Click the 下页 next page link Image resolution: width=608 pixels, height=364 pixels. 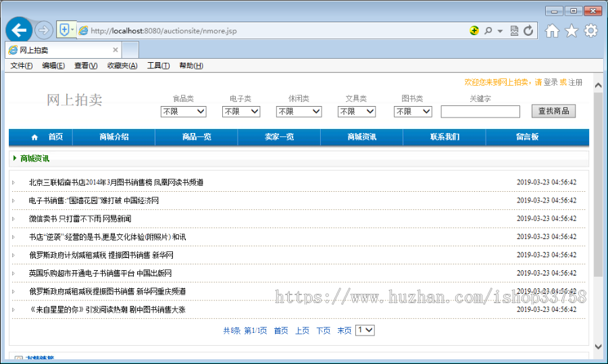[323, 331]
